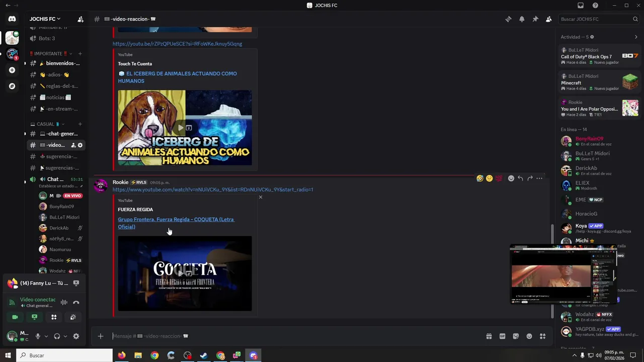This screenshot has height=362, width=644.
Task: Open the noticias channel
Action: coord(56,98)
